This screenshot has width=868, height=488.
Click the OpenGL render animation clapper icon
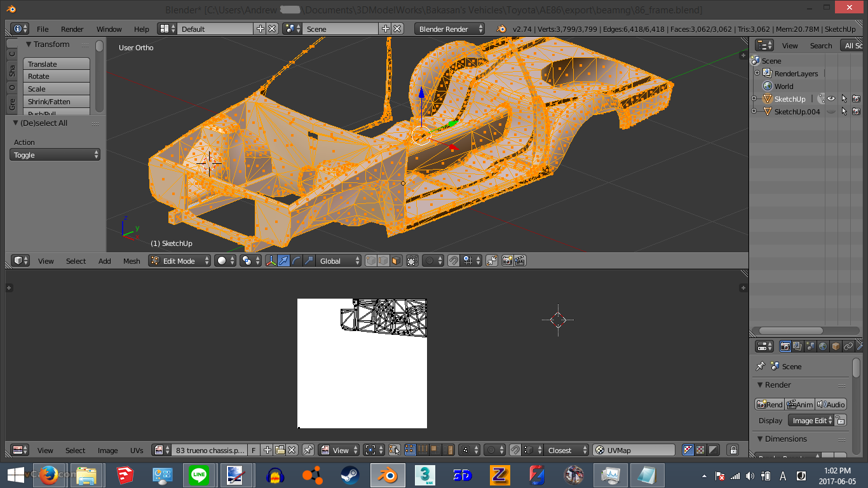point(520,261)
